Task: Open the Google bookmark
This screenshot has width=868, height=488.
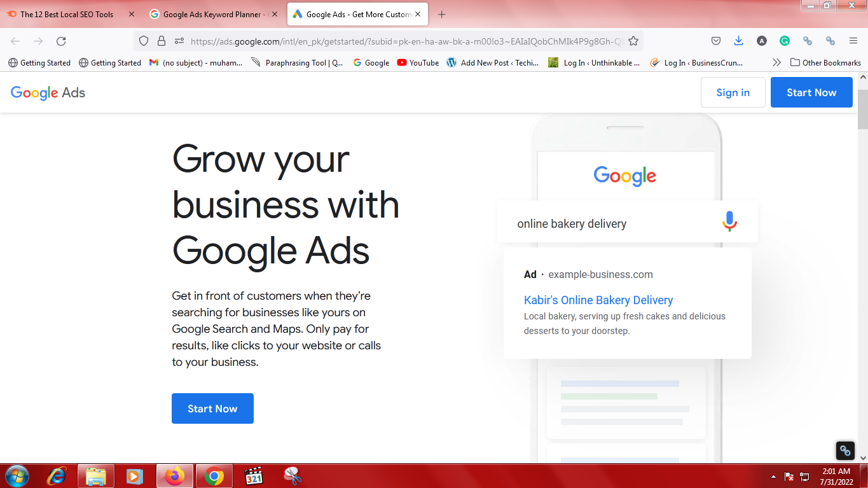Action: pos(371,62)
